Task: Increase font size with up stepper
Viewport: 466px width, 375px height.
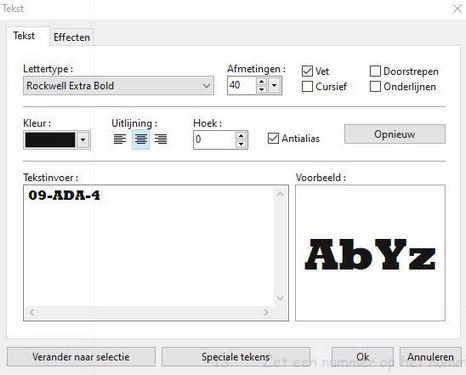Action: tap(262, 81)
